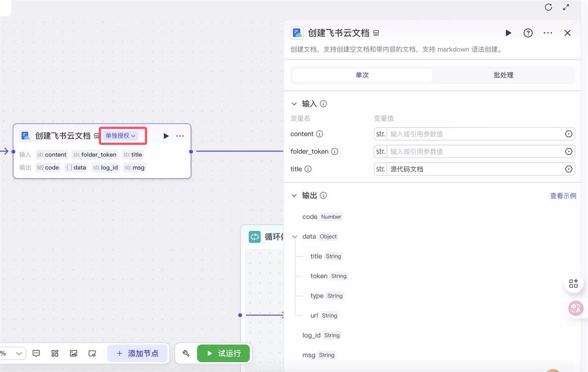Open the 查看示例 link in the output section

click(563, 196)
